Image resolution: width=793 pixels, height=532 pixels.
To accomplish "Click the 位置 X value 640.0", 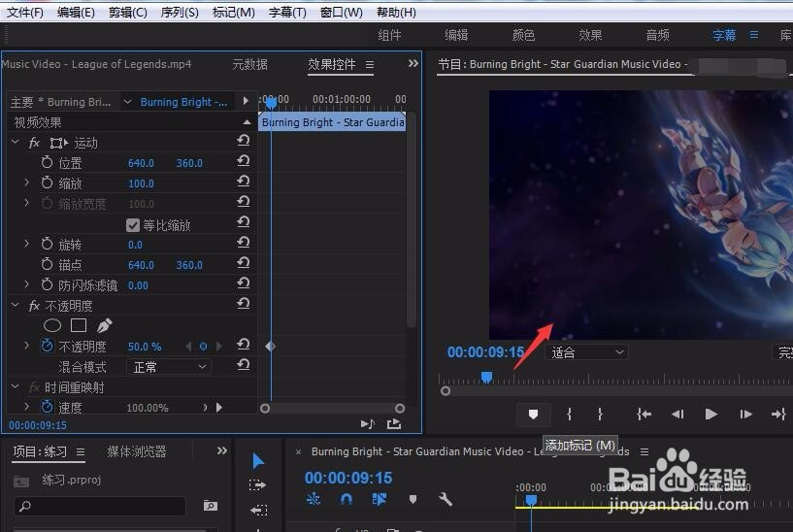I will pyautogui.click(x=141, y=163).
